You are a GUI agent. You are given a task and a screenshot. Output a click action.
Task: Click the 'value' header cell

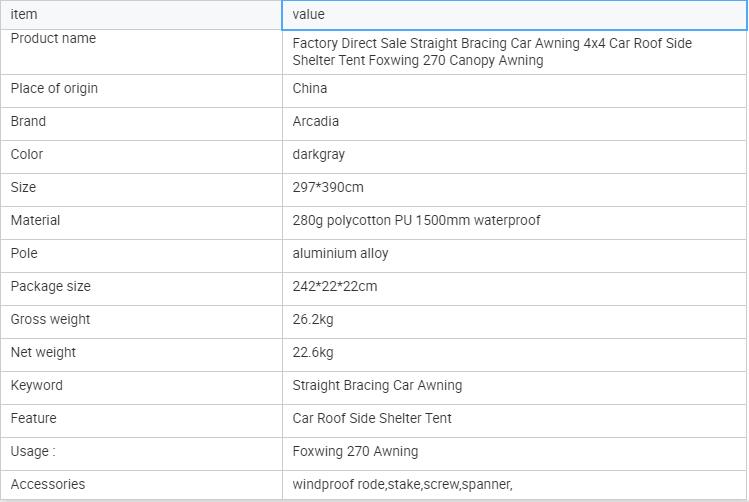[514, 15]
